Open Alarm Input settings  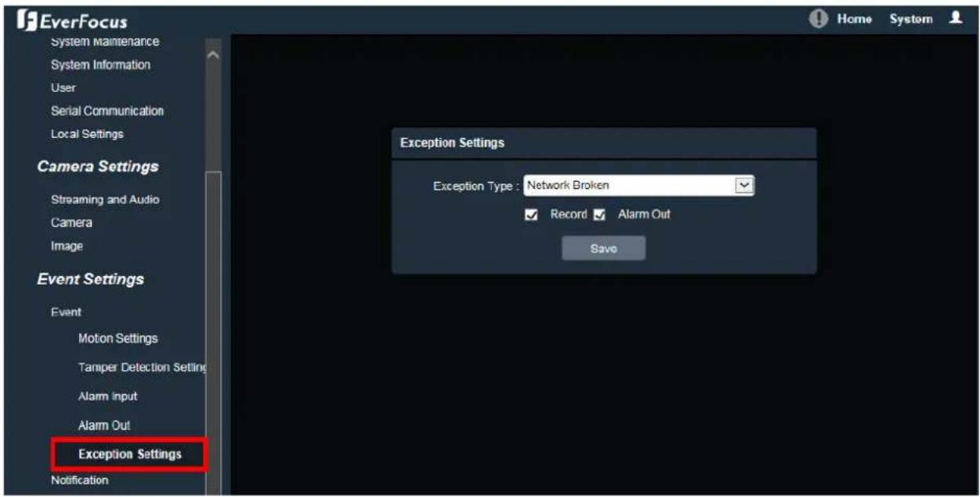(x=108, y=397)
